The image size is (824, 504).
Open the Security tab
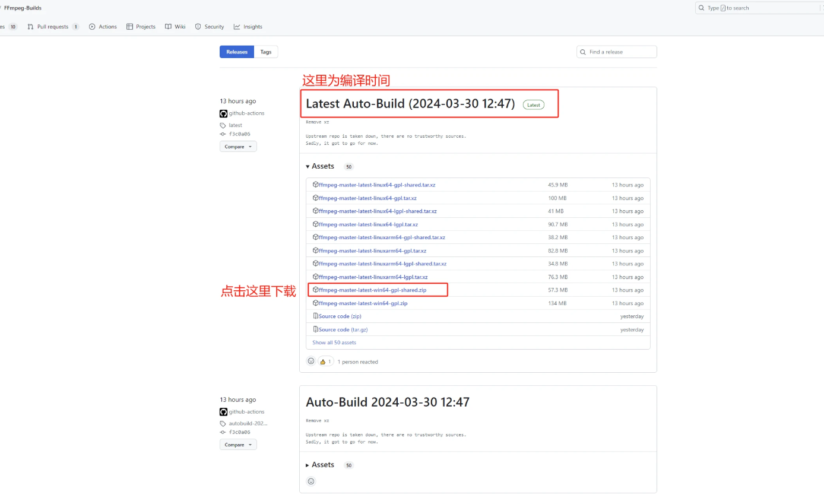(x=210, y=27)
